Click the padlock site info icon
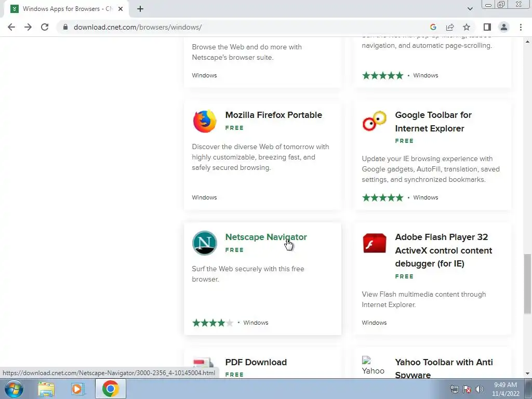The height and width of the screenshot is (399, 532). click(65, 27)
